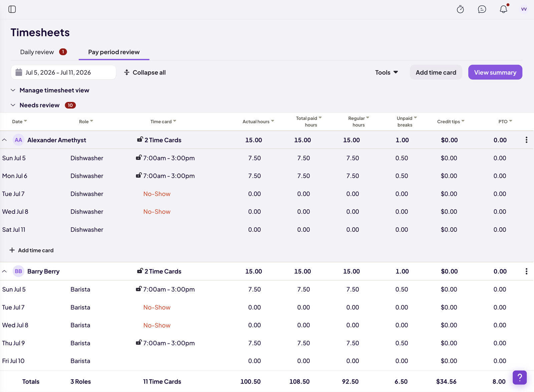Click lock icon on Barry's Thu Jul 9 card

139,342
